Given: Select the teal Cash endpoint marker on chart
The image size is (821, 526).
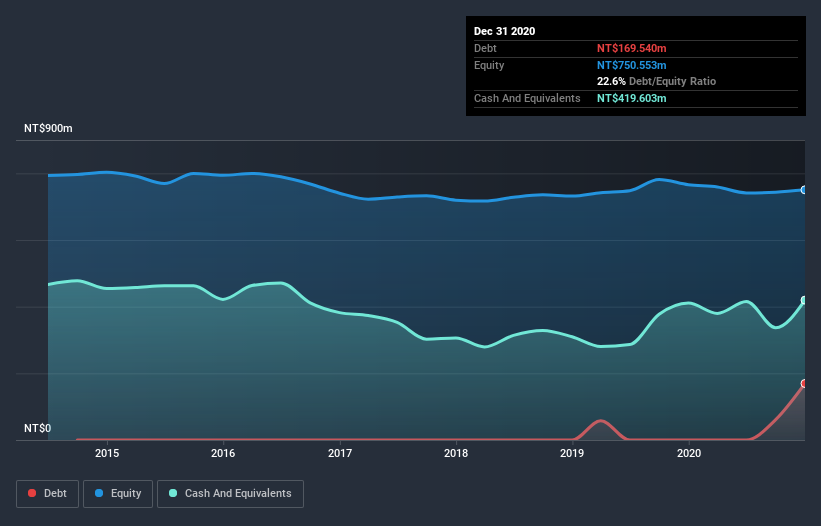Looking at the screenshot, I should click(x=804, y=300).
